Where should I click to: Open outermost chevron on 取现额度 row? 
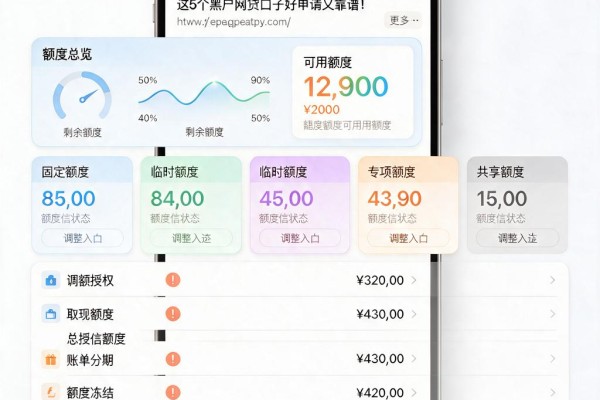553,314
